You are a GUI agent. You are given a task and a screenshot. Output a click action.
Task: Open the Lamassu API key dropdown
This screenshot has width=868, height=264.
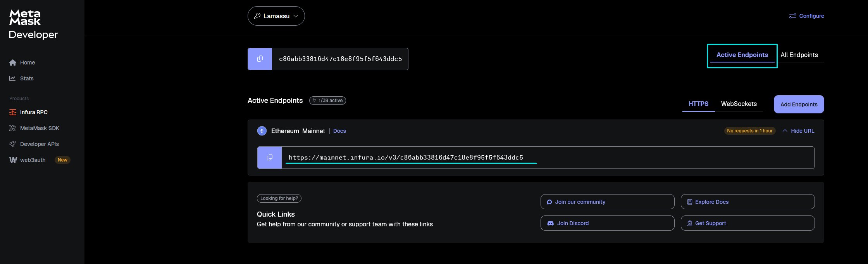pyautogui.click(x=276, y=16)
